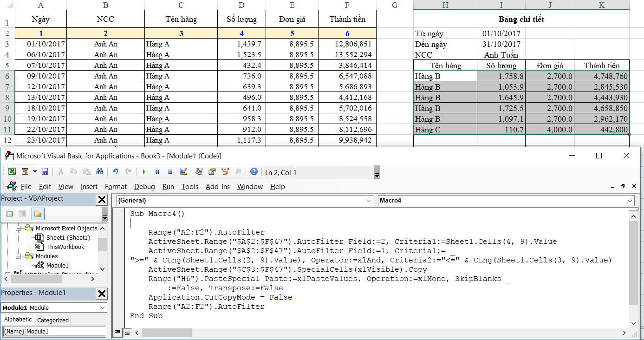Open the Insert UserForm dropdown arrow
This screenshot has height=340, width=644.
tap(35, 172)
